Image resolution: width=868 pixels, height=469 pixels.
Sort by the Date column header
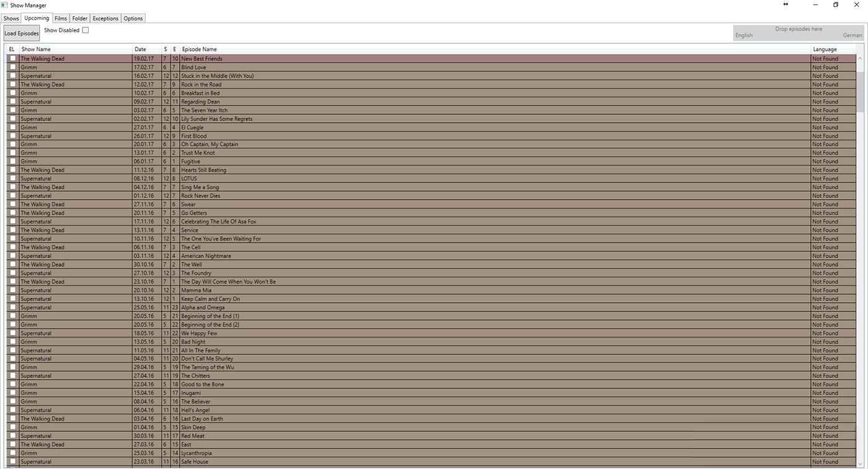coord(147,49)
